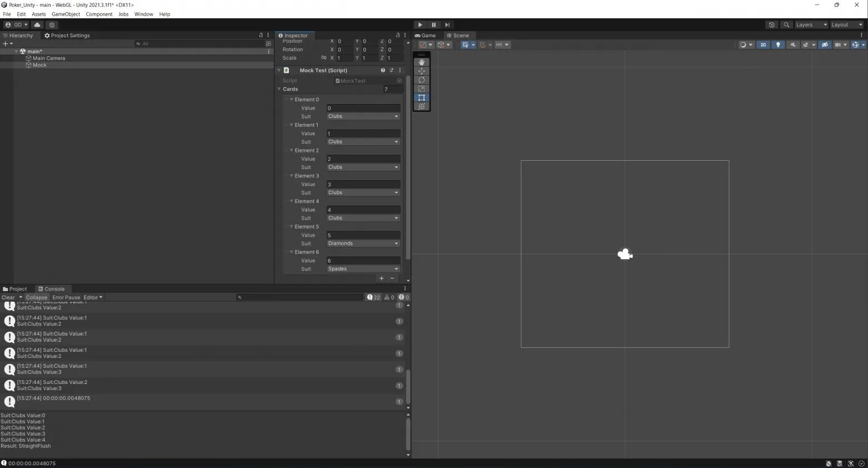Open the GameObject menu
The width and height of the screenshot is (868, 468).
pyautogui.click(x=66, y=14)
